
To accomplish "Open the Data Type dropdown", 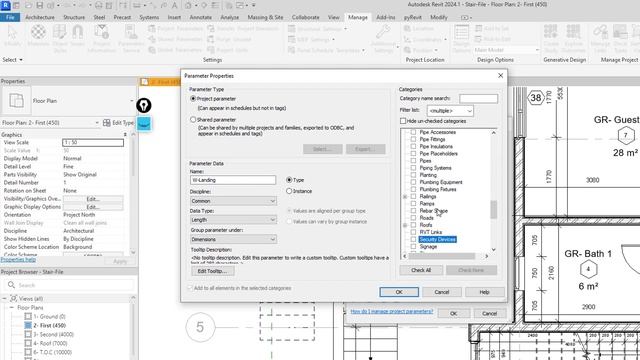I will tap(233, 220).
